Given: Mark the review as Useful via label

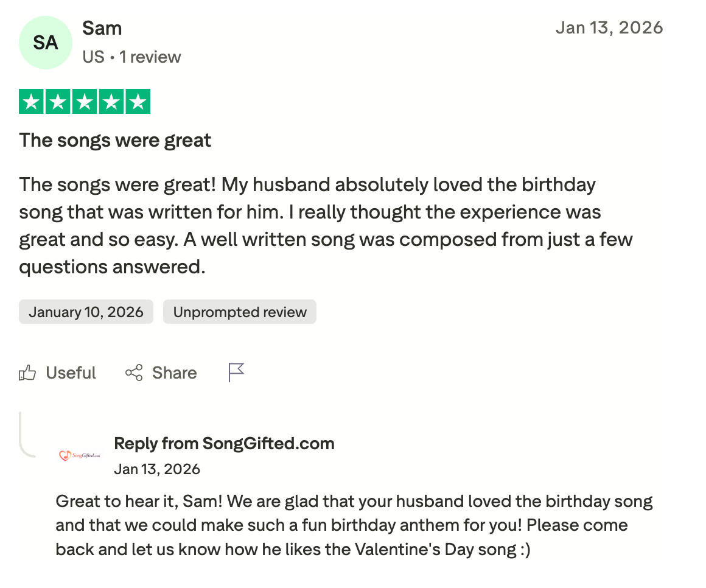Looking at the screenshot, I should coord(71,373).
